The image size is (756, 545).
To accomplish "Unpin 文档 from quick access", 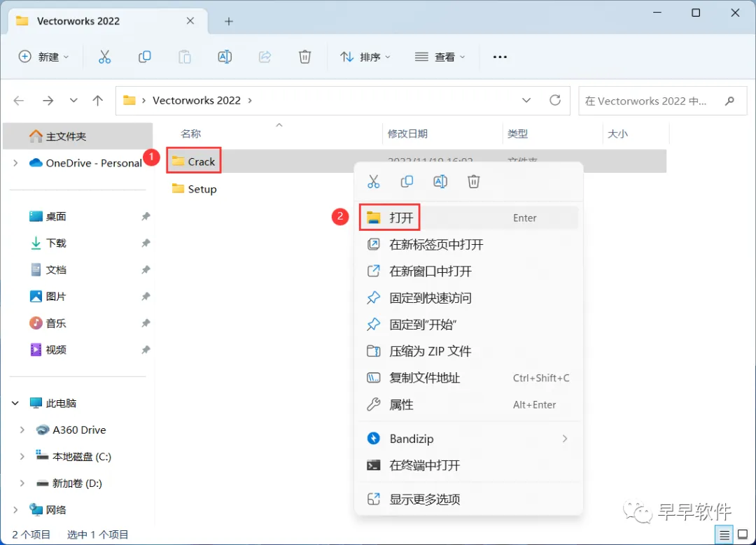I will point(145,270).
